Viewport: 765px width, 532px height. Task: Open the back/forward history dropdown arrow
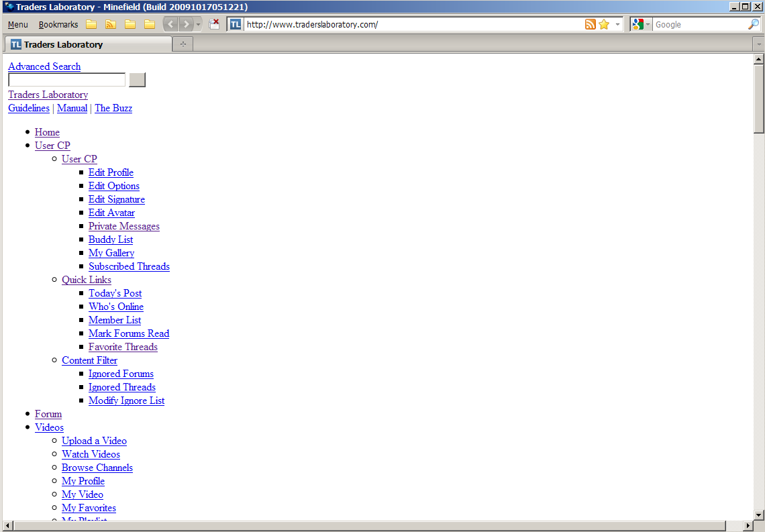198,24
